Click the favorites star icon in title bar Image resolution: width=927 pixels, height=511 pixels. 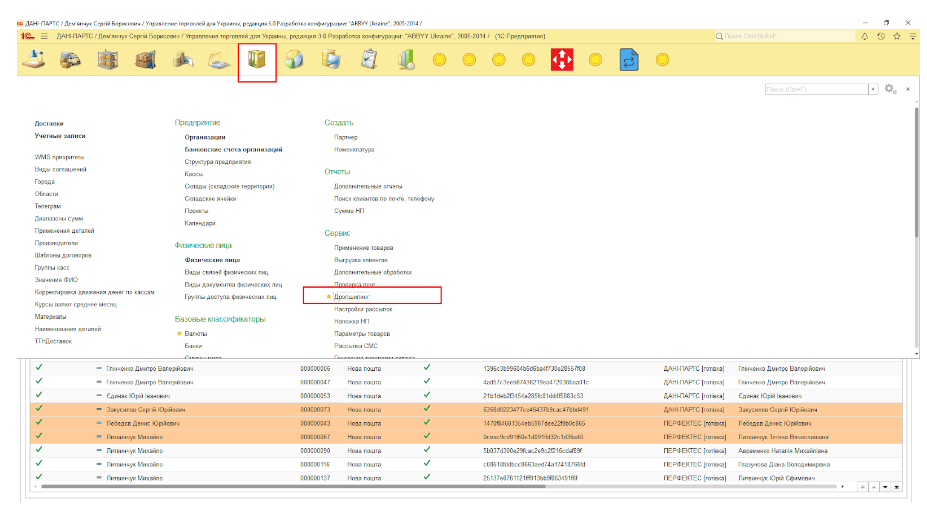pyautogui.click(x=897, y=36)
